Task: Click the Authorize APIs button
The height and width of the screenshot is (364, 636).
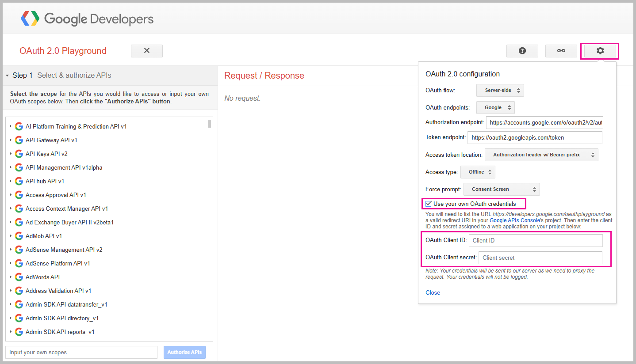Action: (184, 352)
